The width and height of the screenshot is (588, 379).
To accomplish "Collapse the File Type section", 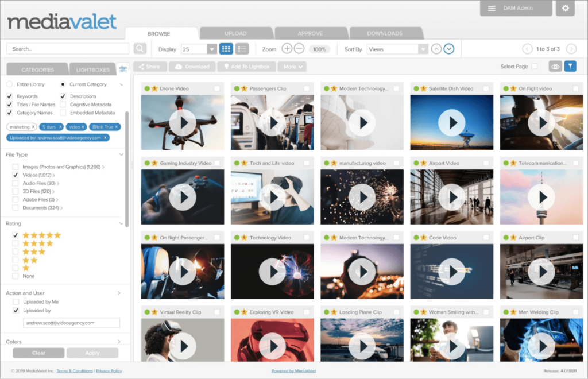I will (x=121, y=154).
